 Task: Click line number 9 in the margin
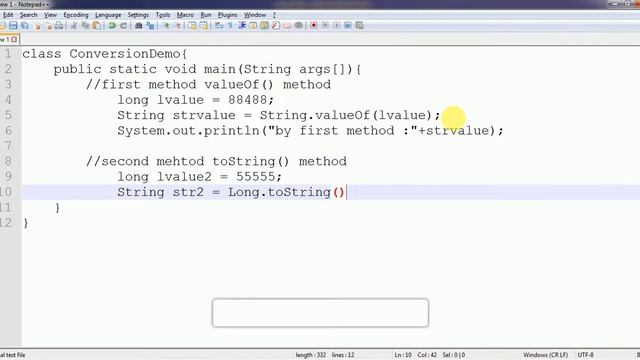coord(8,177)
